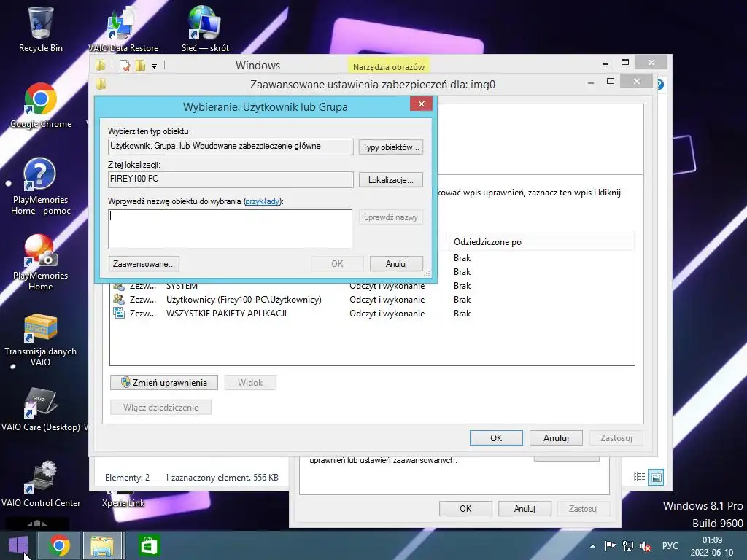Click the Zmień uprawnienia button
Image resolution: width=747 pixels, height=560 pixels.
(x=164, y=382)
